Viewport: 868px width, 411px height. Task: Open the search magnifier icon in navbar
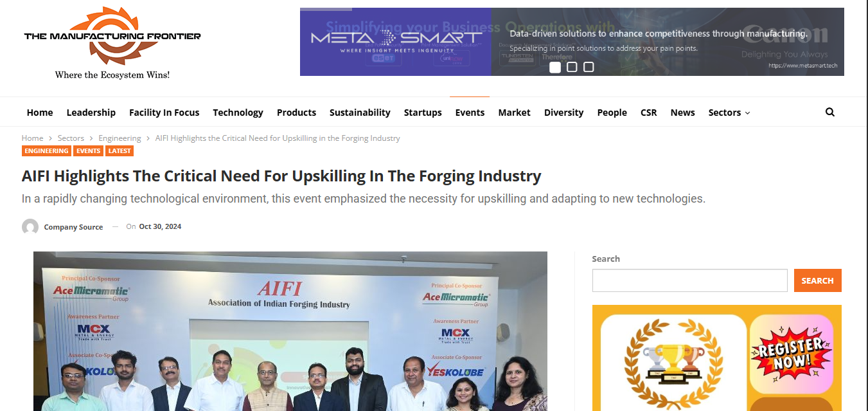[x=829, y=112]
